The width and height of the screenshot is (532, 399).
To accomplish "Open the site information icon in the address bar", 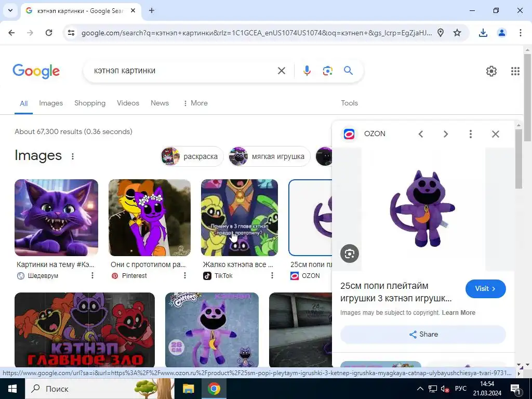I will click(71, 33).
